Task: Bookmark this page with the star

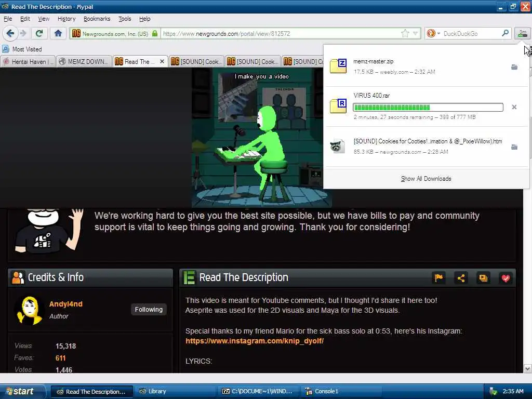Action: click(405, 33)
